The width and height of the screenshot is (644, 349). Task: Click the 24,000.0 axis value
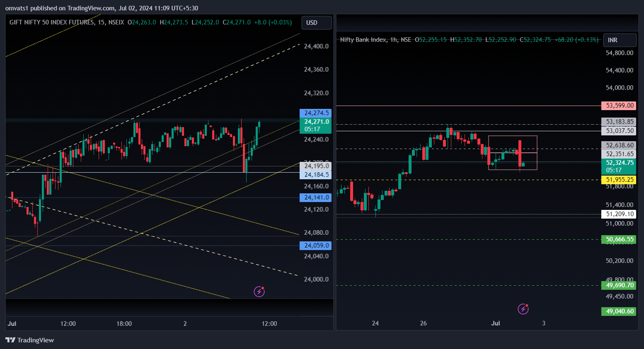click(x=316, y=279)
